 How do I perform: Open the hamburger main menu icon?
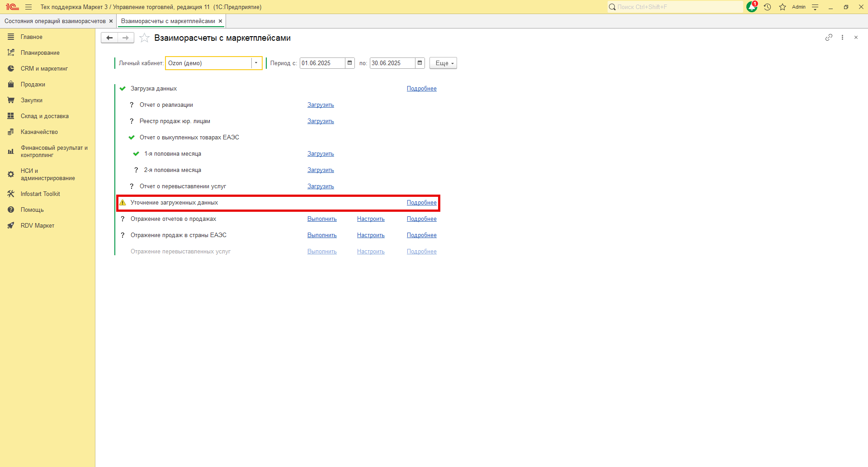tap(28, 7)
